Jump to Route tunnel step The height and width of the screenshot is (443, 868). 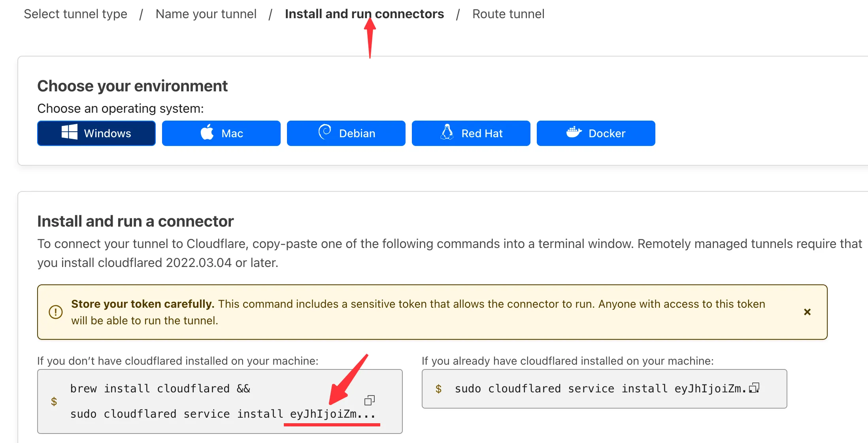508,14
